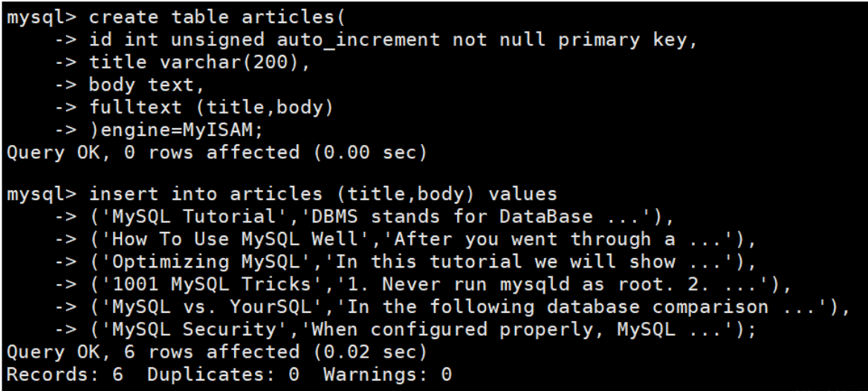This screenshot has width=868, height=391.
Task: Click the 'body text,' column definition
Action: pyautogui.click(x=147, y=85)
